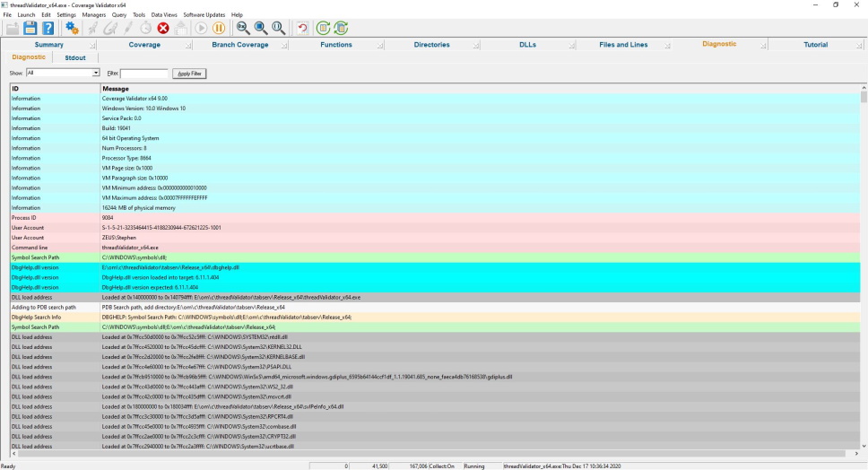868x470 pixels.
Task: Pause data collection with the orange pause icon
Action: click(x=219, y=28)
